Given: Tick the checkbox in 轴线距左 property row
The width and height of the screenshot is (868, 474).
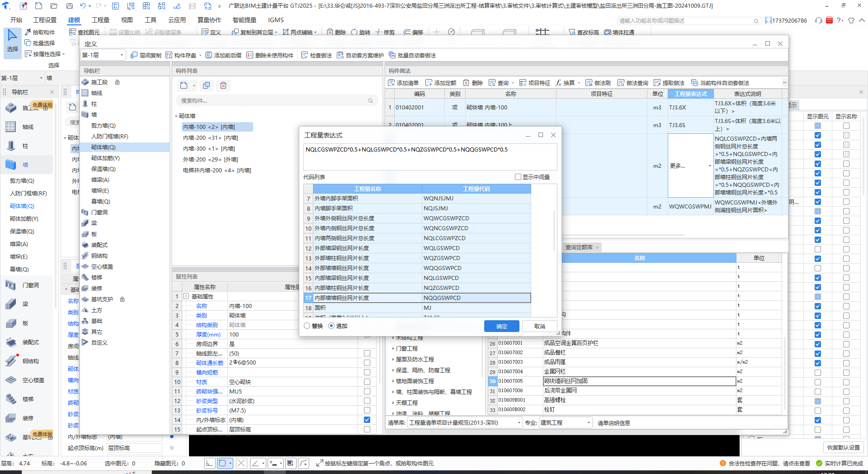Looking at the screenshot, I should (x=367, y=353).
